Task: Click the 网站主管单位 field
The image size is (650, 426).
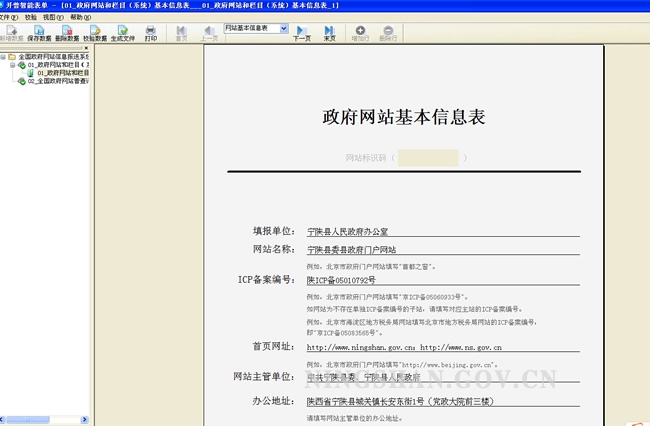Action: pos(443,377)
